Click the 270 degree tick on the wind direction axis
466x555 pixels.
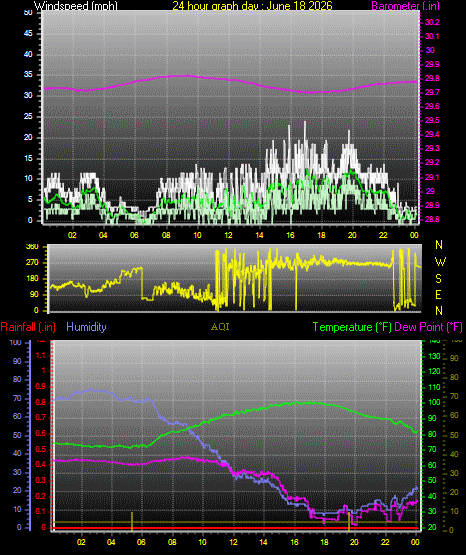pyautogui.click(x=32, y=263)
